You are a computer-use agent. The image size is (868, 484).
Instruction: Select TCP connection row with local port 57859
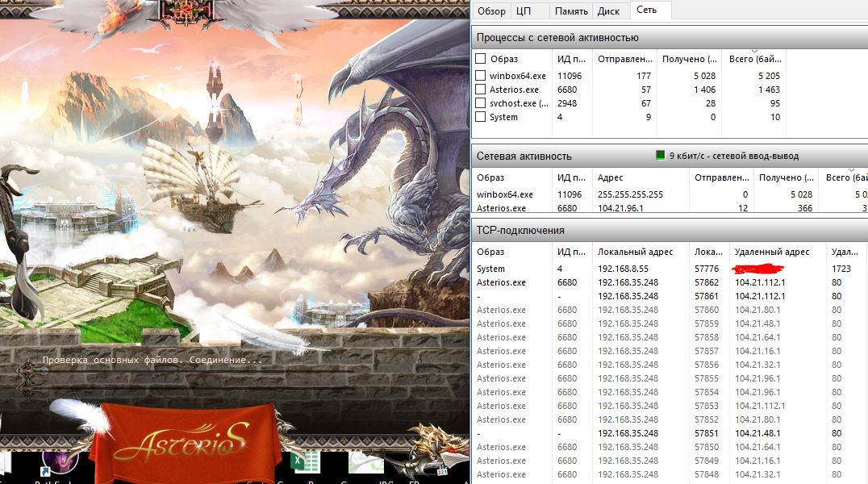click(x=670, y=323)
